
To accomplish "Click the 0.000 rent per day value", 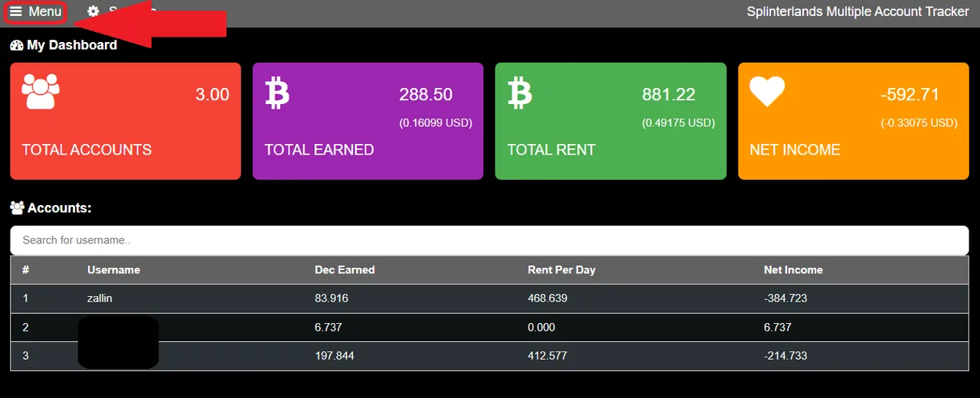I will (x=541, y=327).
